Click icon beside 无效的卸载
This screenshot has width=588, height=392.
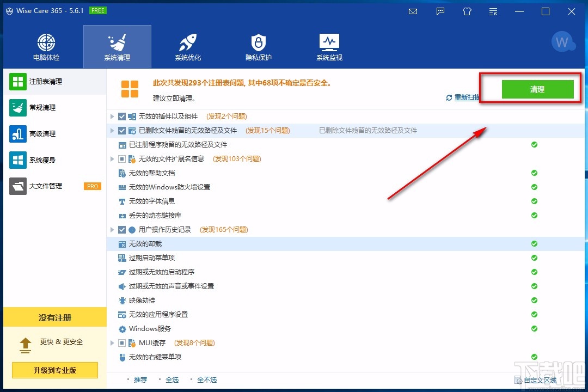(x=122, y=244)
